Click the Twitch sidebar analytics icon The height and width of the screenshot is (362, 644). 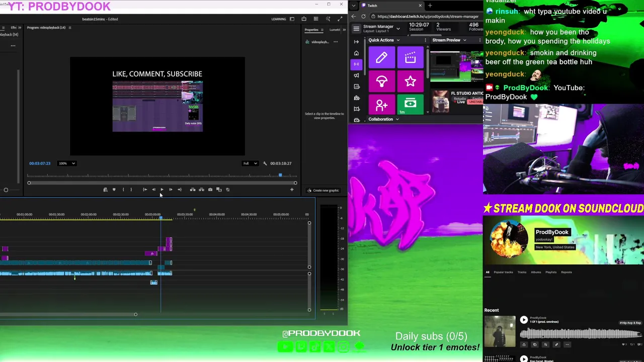357,86
